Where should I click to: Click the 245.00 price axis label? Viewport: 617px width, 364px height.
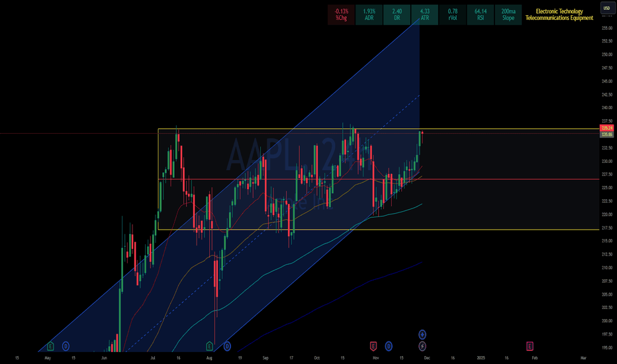pyautogui.click(x=607, y=81)
